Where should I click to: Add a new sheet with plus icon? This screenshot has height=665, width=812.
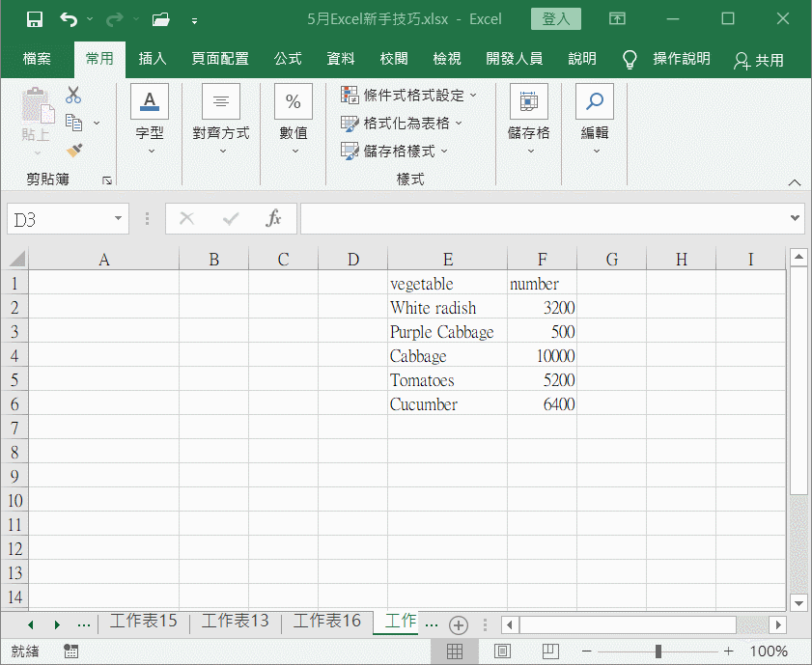coord(459,624)
